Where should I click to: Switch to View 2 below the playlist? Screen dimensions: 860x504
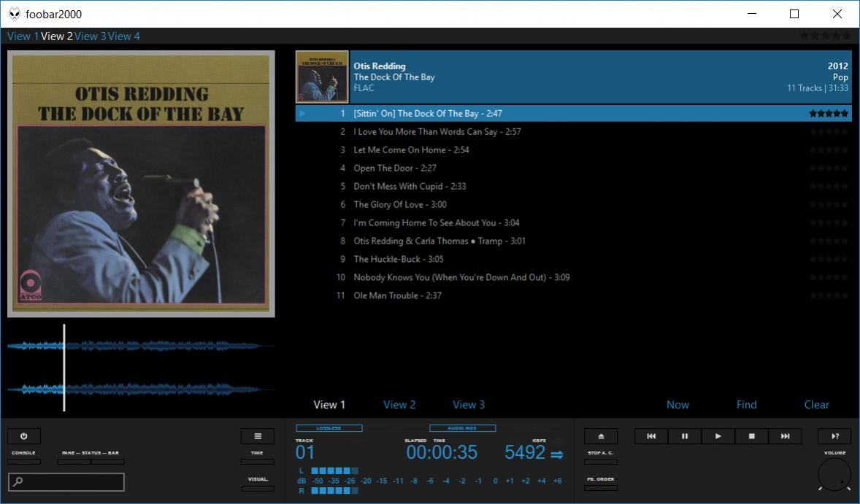pos(399,404)
